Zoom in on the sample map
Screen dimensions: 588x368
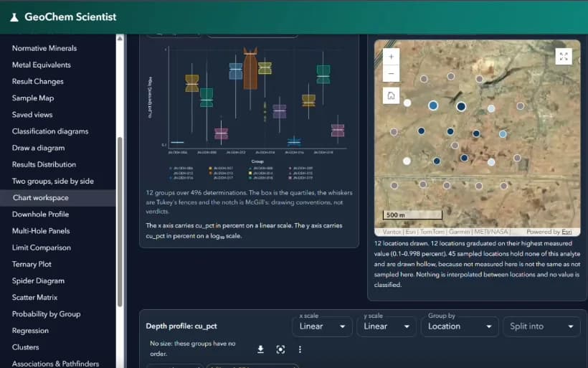point(391,57)
